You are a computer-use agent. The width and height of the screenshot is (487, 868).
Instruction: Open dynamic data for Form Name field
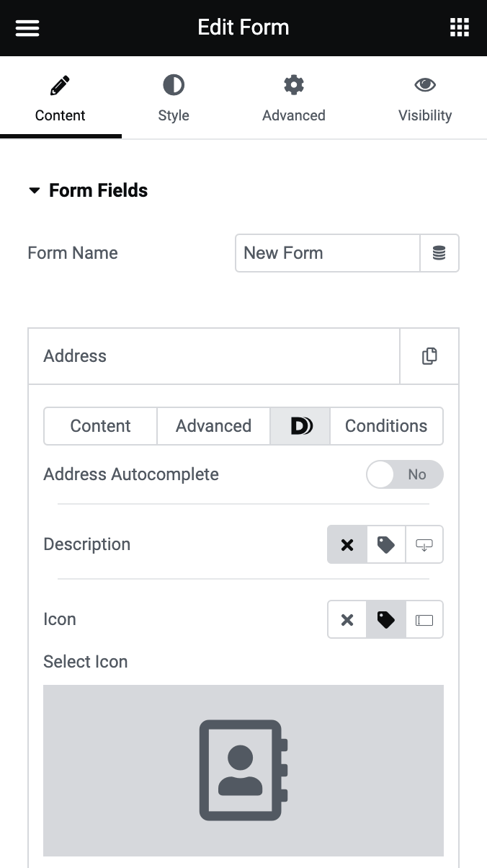439,253
